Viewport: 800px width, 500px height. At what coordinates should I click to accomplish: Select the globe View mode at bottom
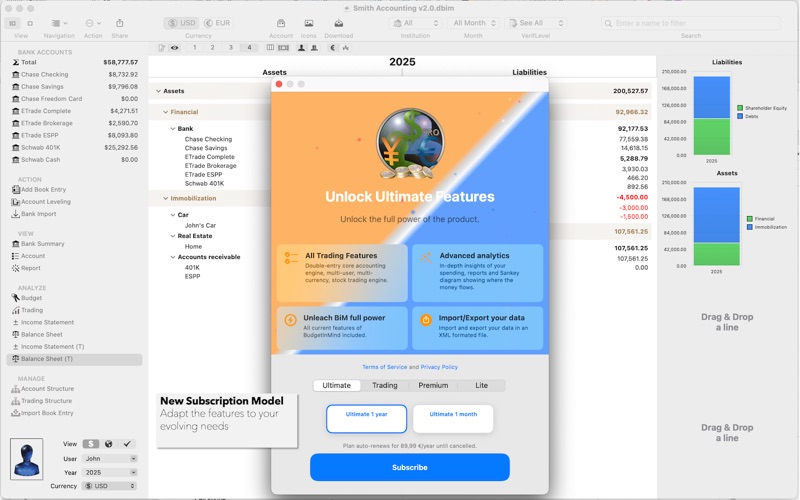(x=109, y=444)
